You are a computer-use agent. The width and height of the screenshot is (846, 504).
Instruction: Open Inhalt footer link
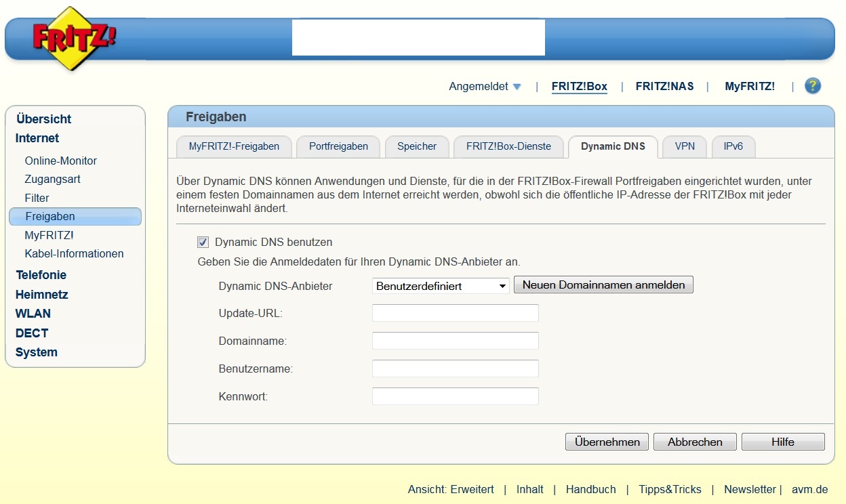click(530, 489)
